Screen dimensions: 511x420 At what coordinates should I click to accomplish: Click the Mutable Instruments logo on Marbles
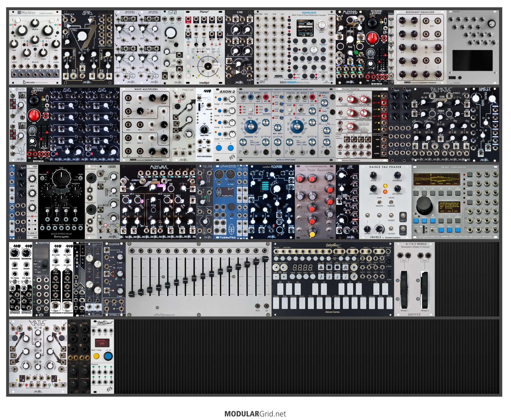35,83
